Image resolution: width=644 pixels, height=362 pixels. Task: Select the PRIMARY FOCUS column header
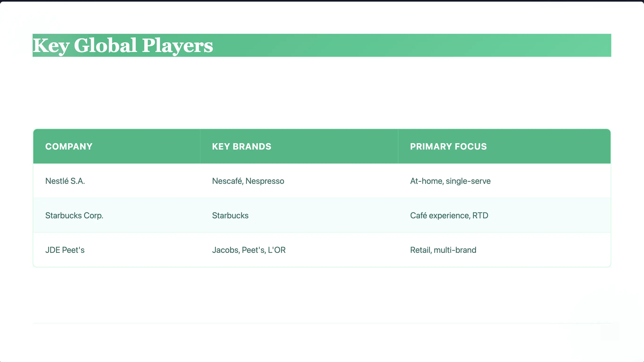[x=448, y=146]
